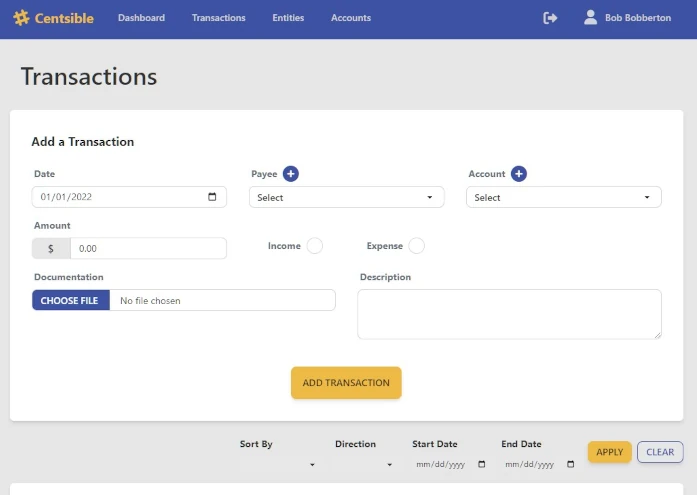Select the Expense radio button
Image resolution: width=697 pixels, height=495 pixels.
tap(417, 246)
